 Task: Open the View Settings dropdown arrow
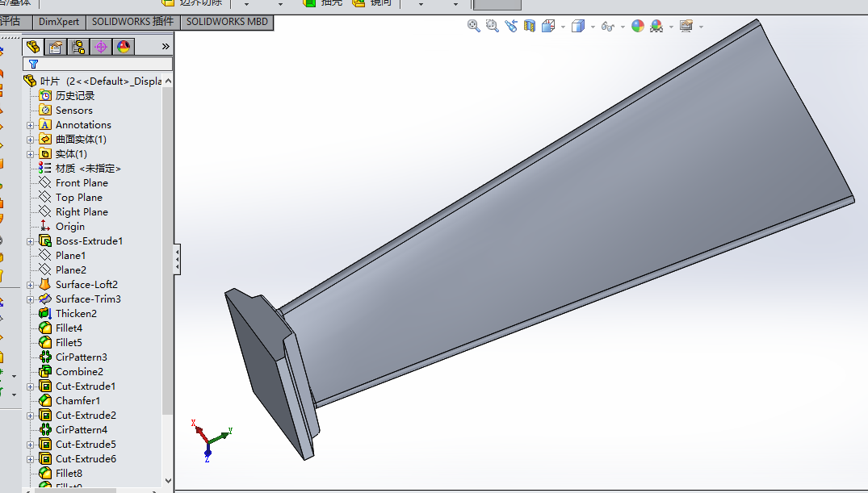702,27
